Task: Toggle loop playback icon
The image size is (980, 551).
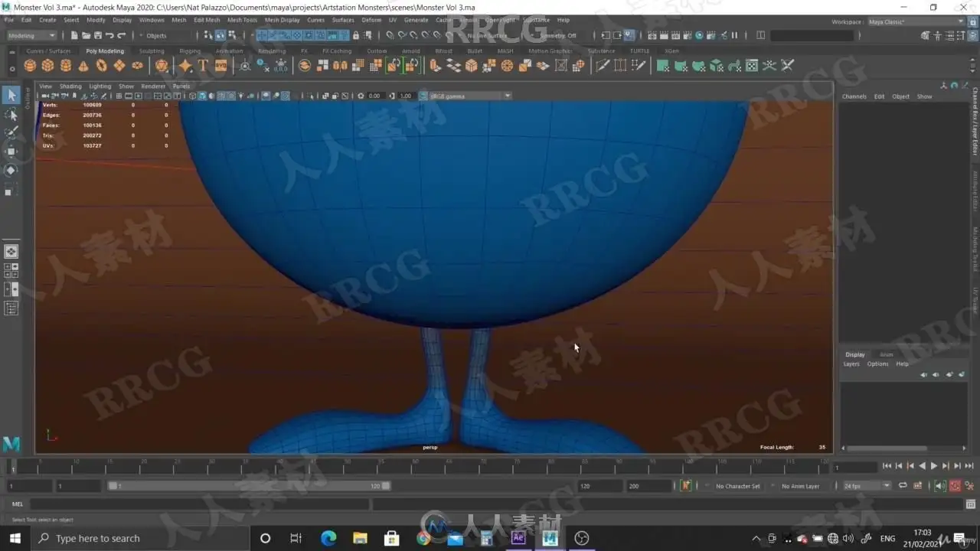Action: (x=903, y=486)
